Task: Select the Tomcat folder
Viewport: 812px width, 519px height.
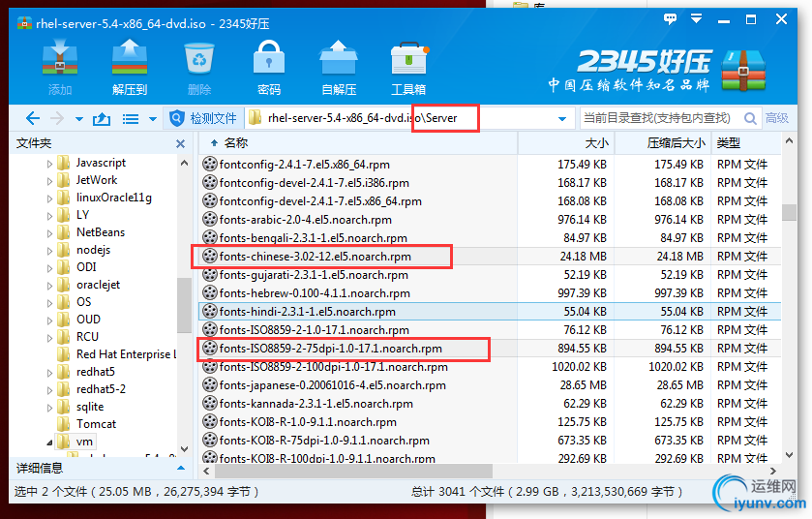Action: coord(96,424)
